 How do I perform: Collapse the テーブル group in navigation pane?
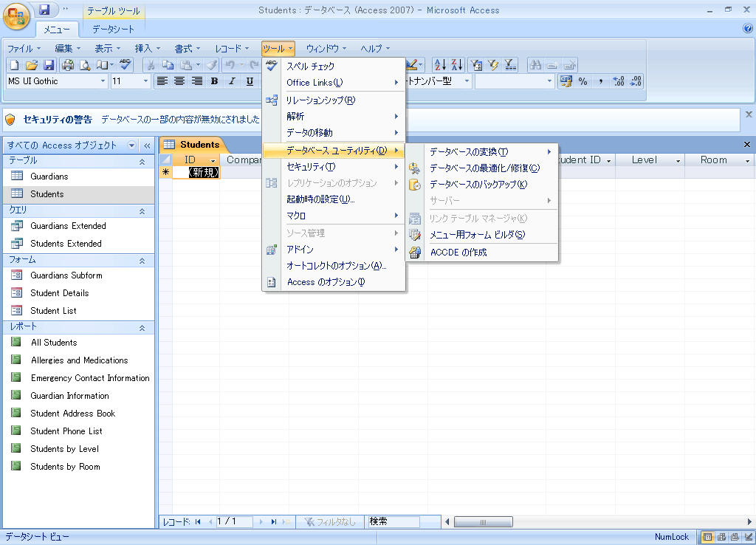[142, 162]
